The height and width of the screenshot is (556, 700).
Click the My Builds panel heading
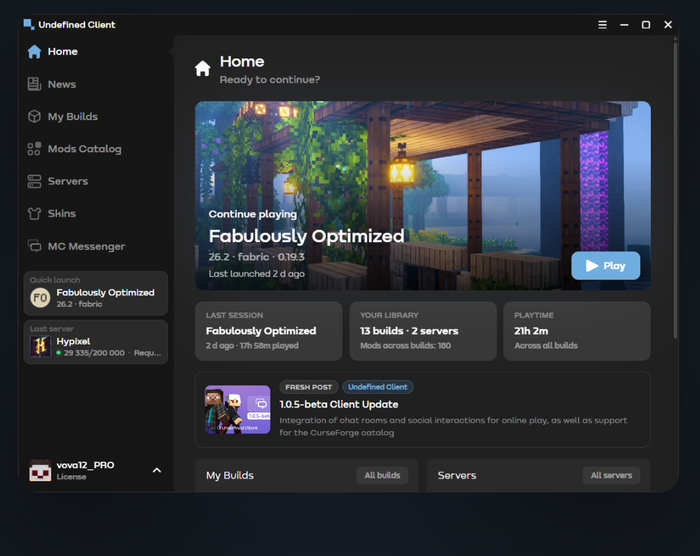tap(229, 475)
